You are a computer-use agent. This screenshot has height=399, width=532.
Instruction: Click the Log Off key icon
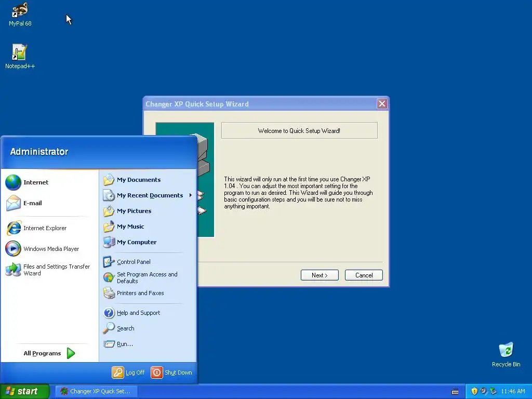(118, 372)
